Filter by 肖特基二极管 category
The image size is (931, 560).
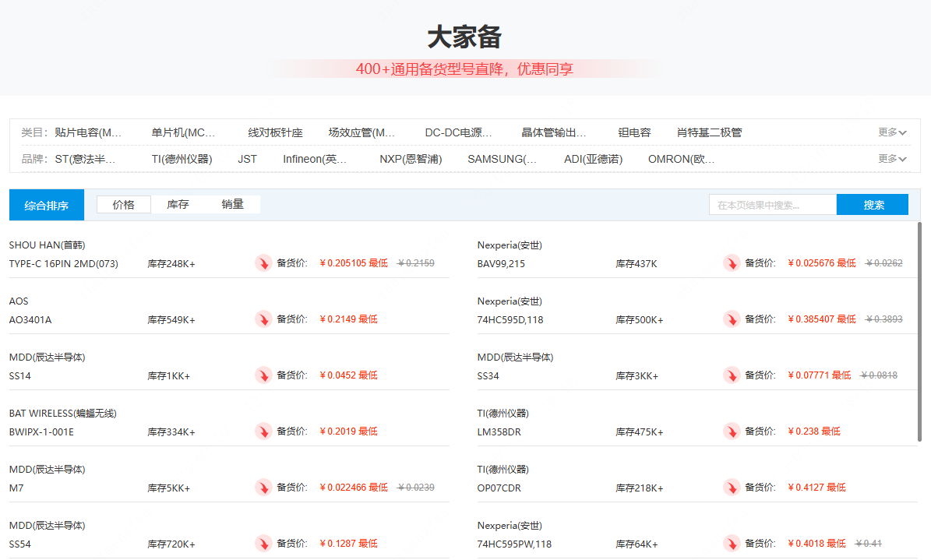(709, 132)
